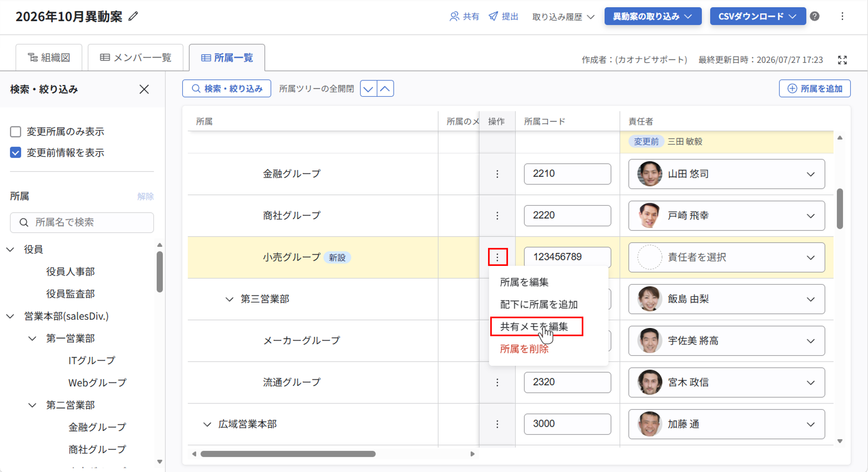Expand all of the 所属ツリー with the down arrow
The height and width of the screenshot is (472, 868).
coord(368,89)
